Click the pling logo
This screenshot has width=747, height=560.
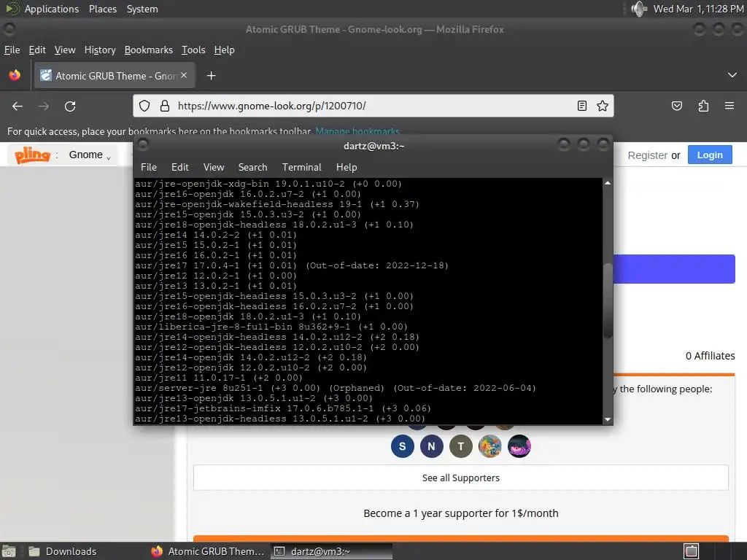(x=32, y=155)
